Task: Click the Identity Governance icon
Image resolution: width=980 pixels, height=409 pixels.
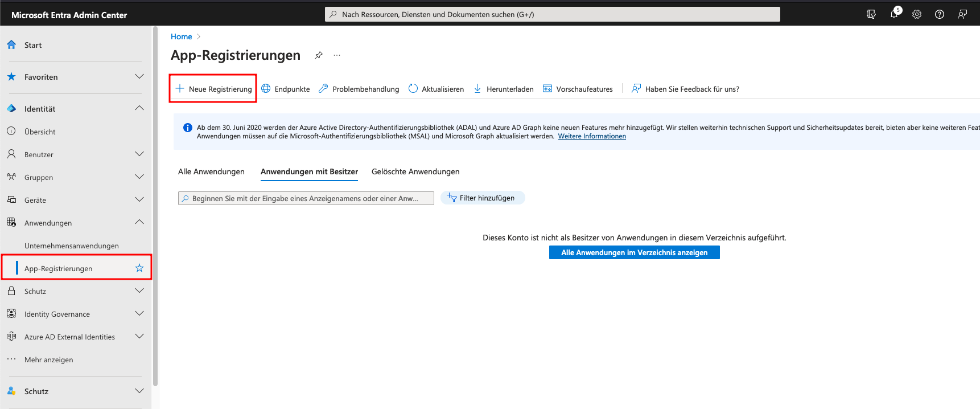Action: coord(11,314)
